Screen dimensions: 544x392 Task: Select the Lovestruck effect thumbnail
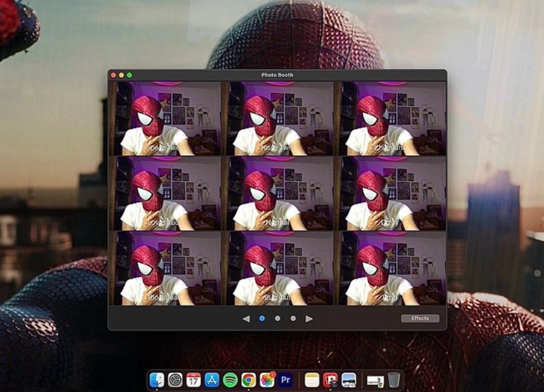pyautogui.click(x=165, y=194)
